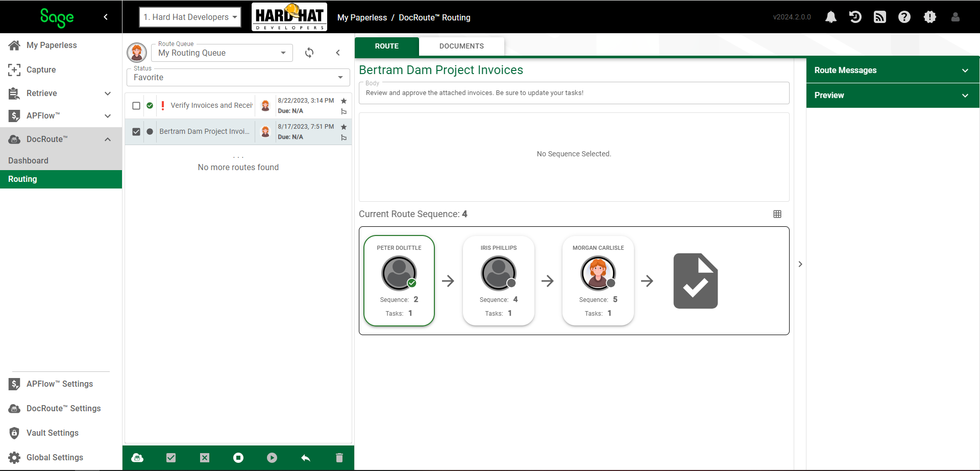Expand the Route Messages panel
This screenshot has height=471, width=980.
893,70
